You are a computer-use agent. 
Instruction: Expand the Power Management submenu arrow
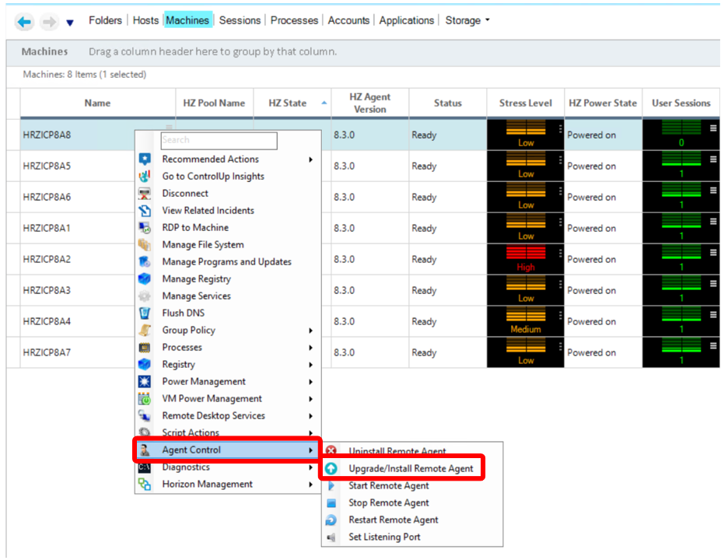(311, 382)
